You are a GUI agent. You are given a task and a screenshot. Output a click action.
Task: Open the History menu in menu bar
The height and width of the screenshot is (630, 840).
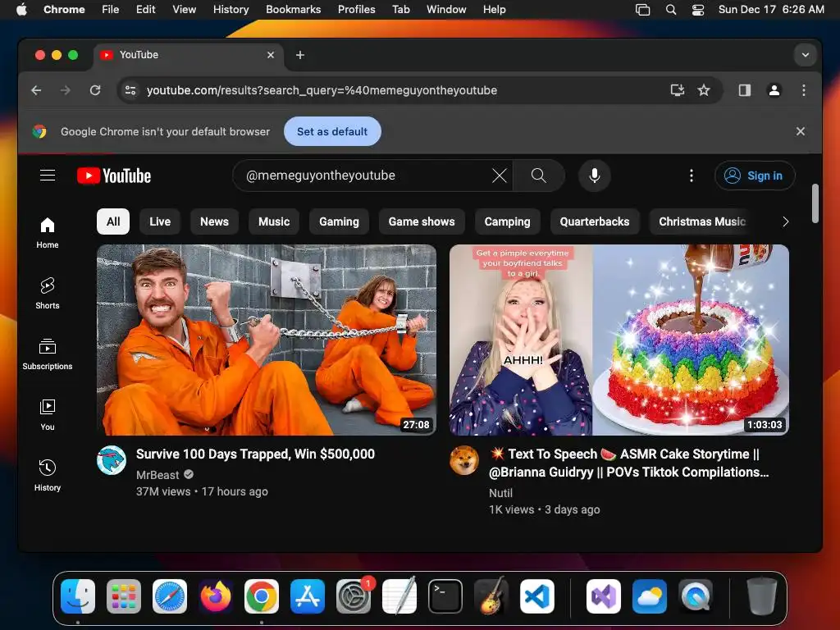point(231,9)
